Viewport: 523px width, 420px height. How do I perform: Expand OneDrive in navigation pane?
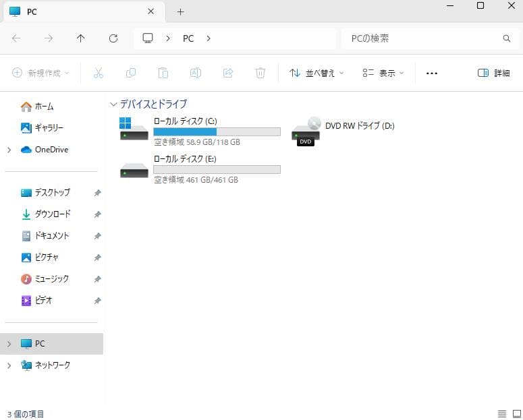click(x=9, y=150)
